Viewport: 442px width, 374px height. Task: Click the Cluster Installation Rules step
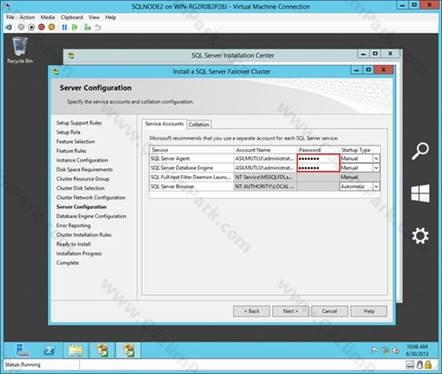(x=84, y=235)
